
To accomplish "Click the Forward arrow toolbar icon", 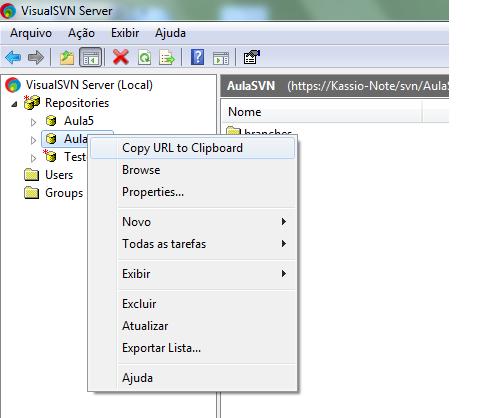I will pyautogui.click(x=36, y=58).
